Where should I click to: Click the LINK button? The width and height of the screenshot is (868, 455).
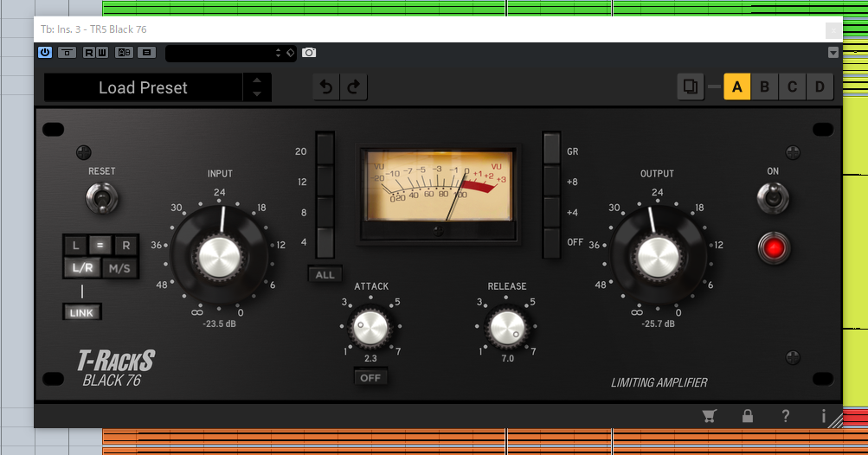coord(82,312)
